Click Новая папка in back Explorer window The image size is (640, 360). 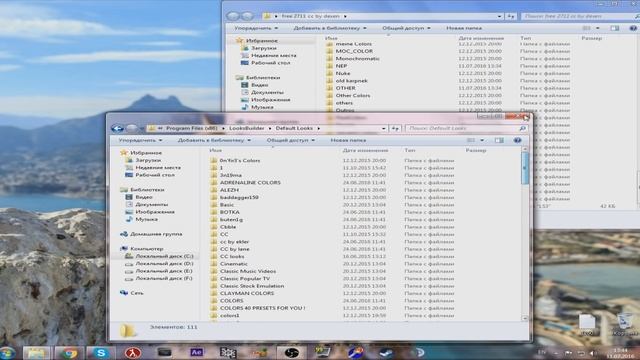(x=464, y=28)
